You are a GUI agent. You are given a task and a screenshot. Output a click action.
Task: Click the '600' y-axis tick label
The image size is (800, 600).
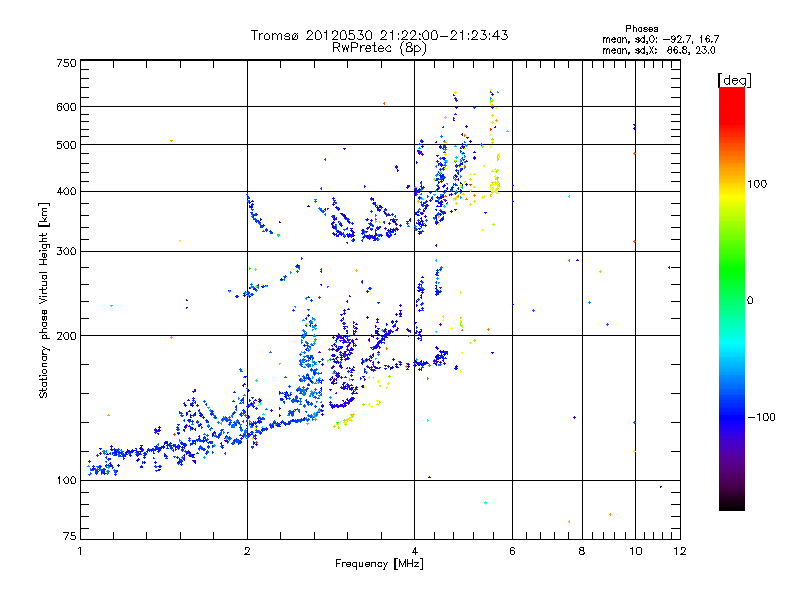pos(67,107)
